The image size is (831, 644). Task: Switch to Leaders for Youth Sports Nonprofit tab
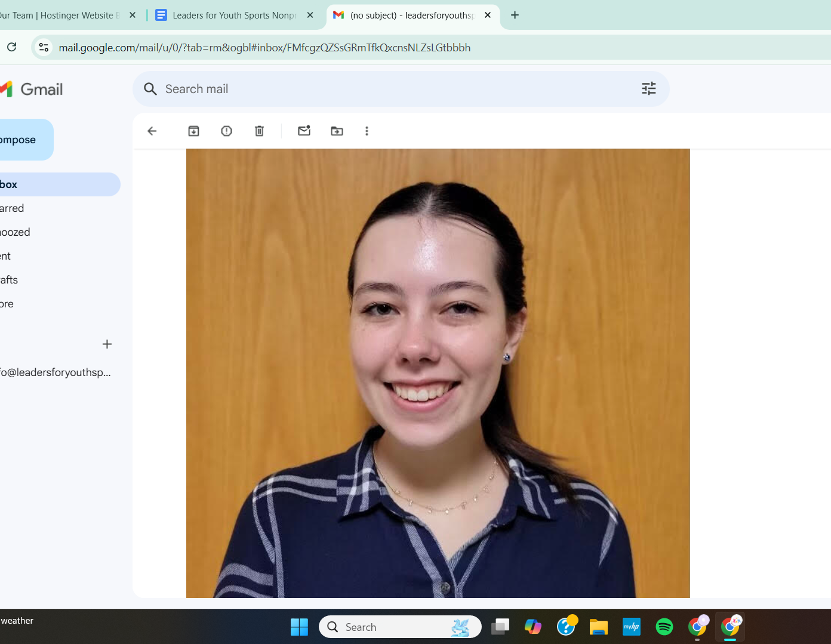[235, 16]
